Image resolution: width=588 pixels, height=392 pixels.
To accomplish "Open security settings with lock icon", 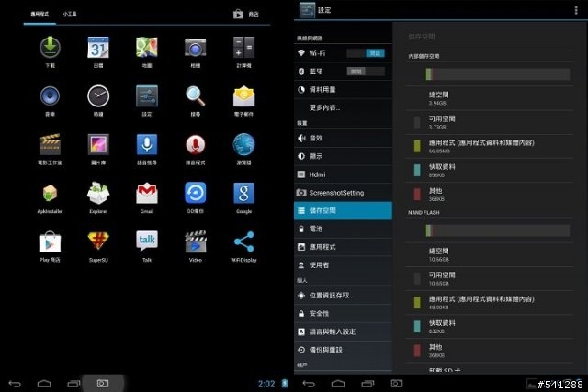I will pos(343,313).
